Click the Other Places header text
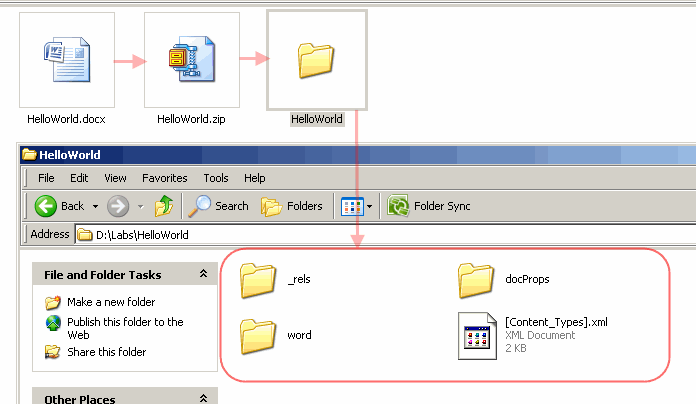This screenshot has height=404, width=696. click(80, 399)
